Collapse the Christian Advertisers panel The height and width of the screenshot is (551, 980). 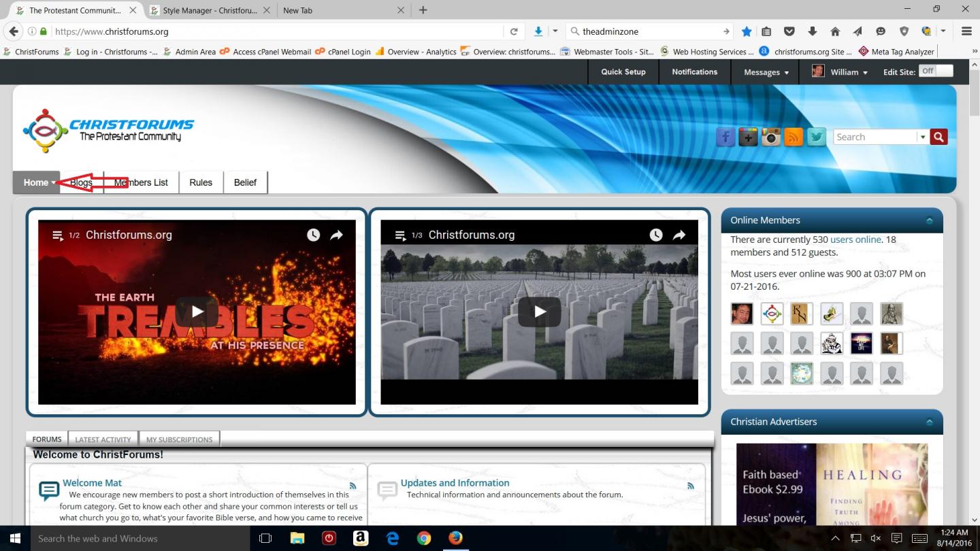click(929, 422)
